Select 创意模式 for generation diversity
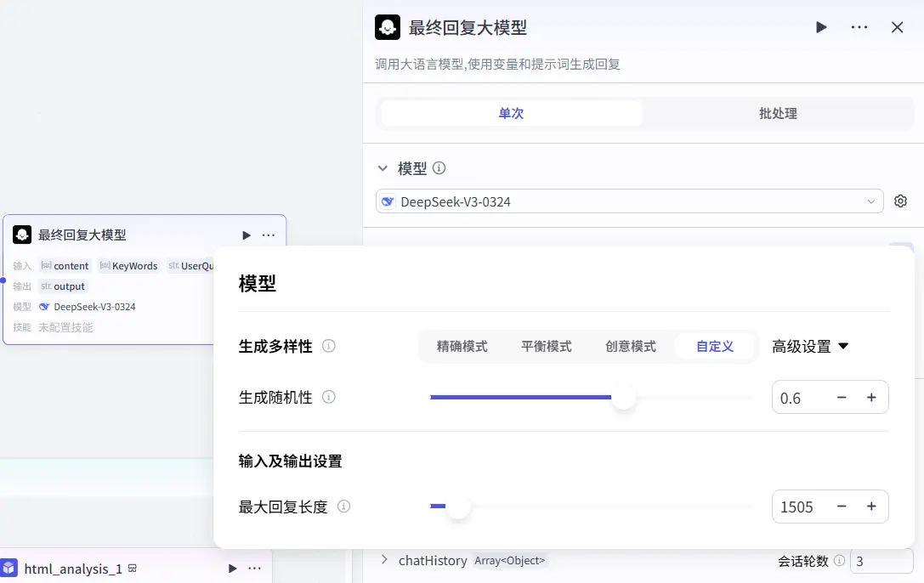The width and height of the screenshot is (924, 583). [631, 346]
